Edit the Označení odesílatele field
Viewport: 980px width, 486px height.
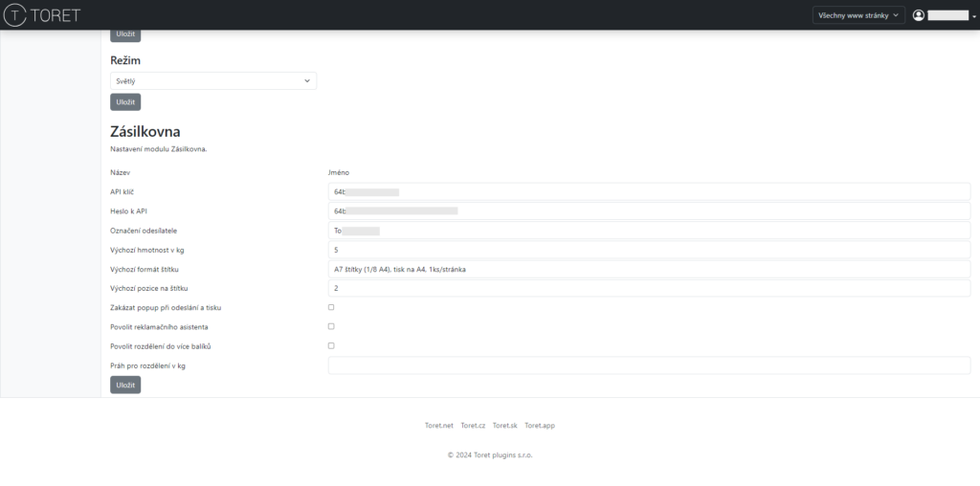[x=649, y=231]
